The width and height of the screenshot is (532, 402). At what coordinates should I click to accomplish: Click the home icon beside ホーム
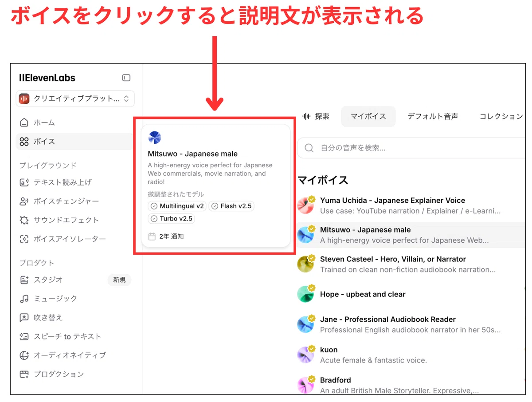tap(24, 122)
